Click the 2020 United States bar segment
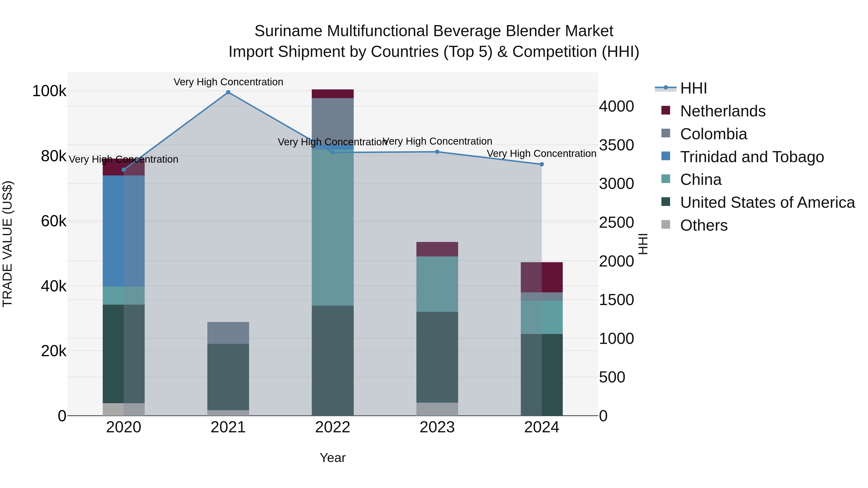 [x=124, y=354]
